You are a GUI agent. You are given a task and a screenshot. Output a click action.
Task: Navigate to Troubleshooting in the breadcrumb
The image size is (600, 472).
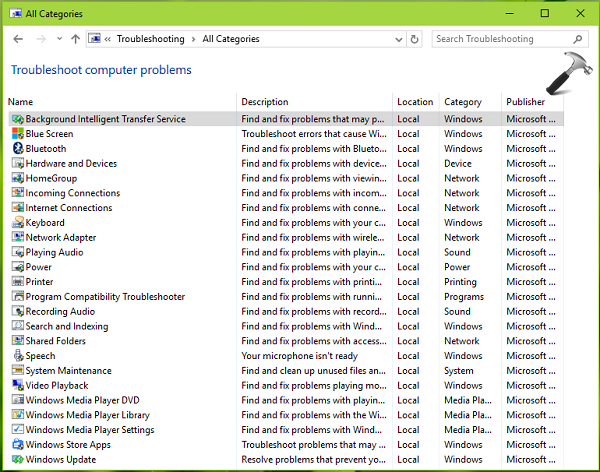point(150,39)
